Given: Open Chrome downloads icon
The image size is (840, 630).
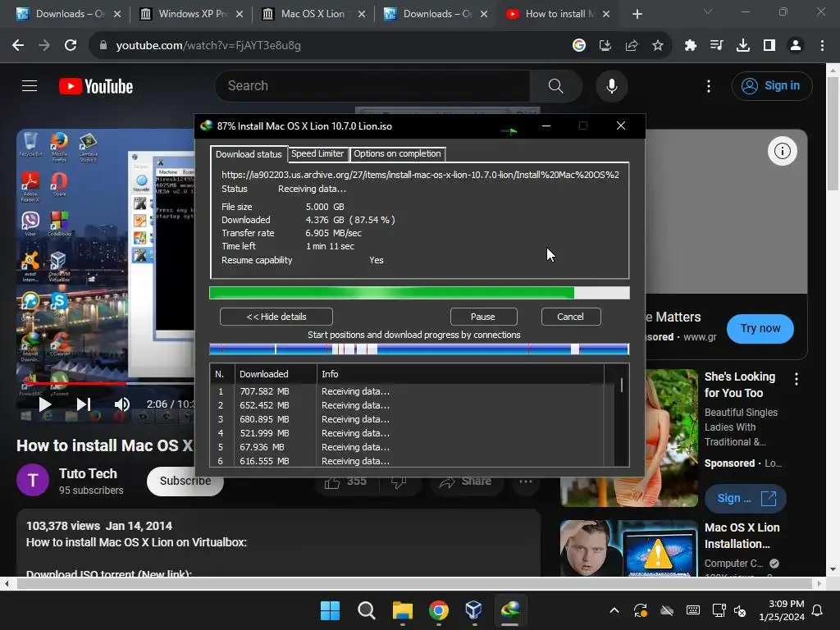Looking at the screenshot, I should [743, 46].
